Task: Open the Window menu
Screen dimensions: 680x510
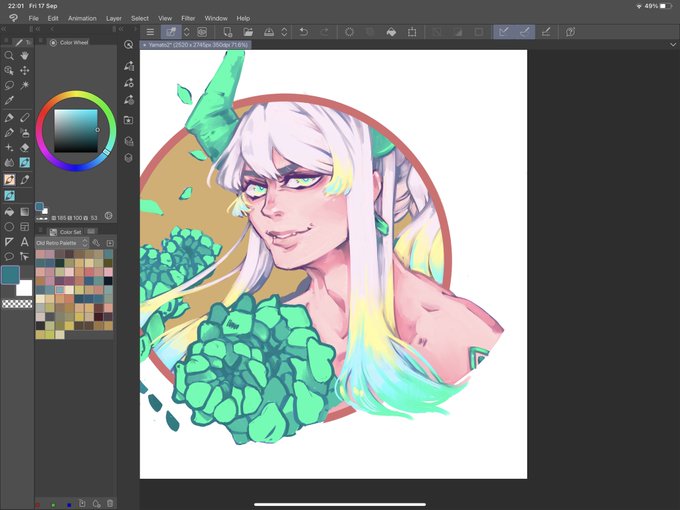Action: point(216,18)
